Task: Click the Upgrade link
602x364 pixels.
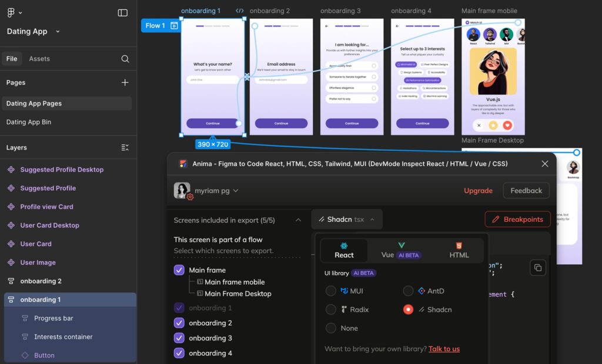Action: [x=478, y=190]
